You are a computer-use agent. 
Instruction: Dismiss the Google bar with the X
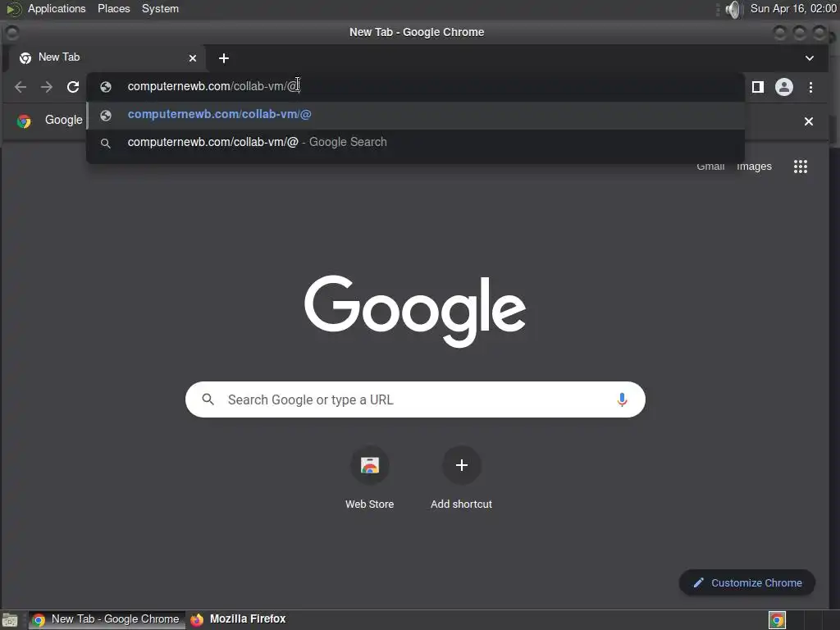[808, 121]
